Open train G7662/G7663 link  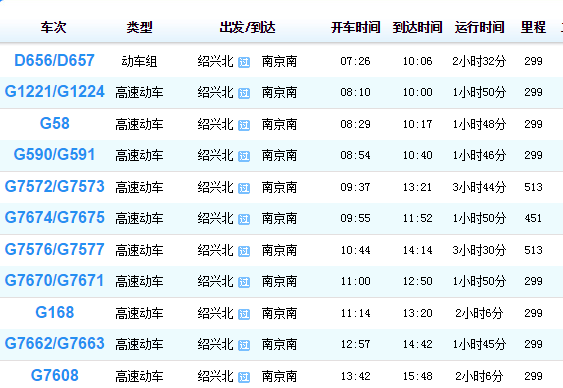(55, 343)
